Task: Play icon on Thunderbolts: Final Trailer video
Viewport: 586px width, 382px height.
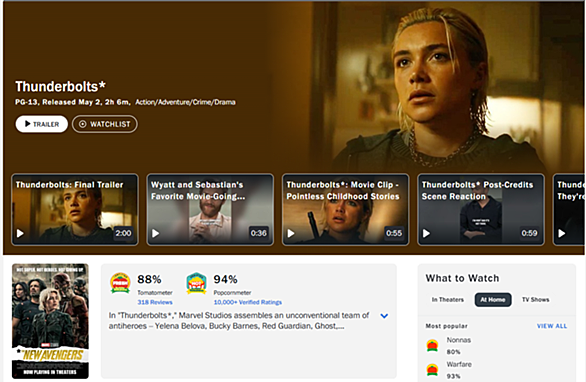Action: 20,233
